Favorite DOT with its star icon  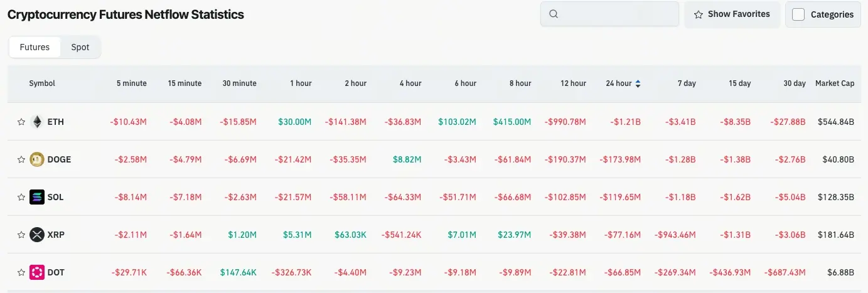pos(21,272)
